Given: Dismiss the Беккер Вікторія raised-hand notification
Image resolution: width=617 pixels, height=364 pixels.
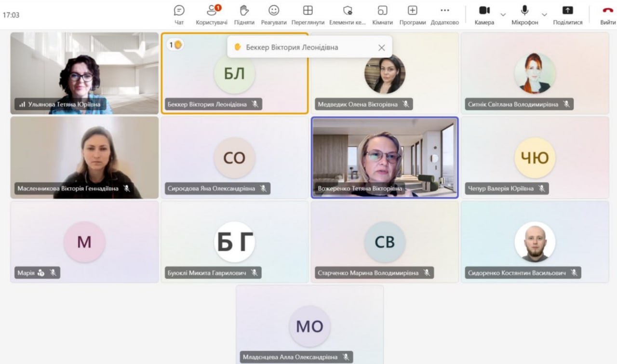Looking at the screenshot, I should click(382, 47).
